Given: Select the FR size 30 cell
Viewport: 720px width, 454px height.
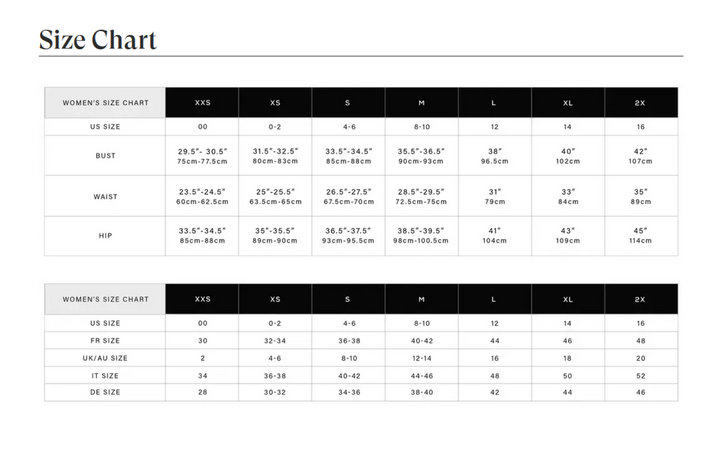Looking at the screenshot, I should point(202,341).
